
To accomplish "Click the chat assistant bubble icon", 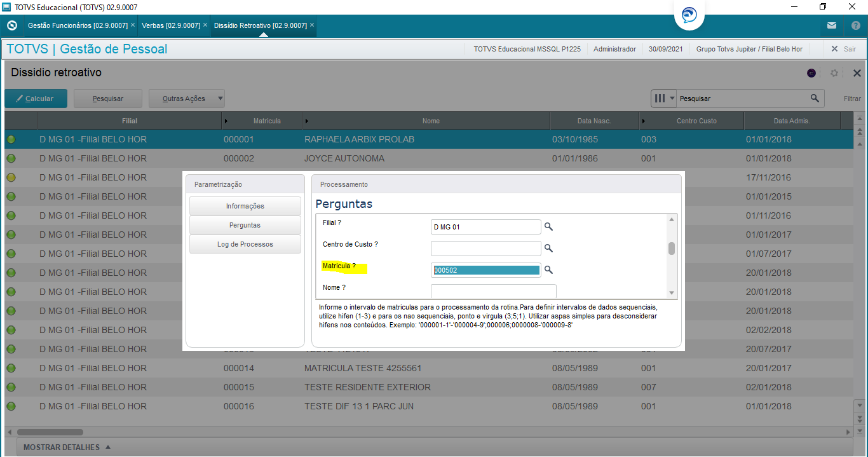I will [x=689, y=15].
